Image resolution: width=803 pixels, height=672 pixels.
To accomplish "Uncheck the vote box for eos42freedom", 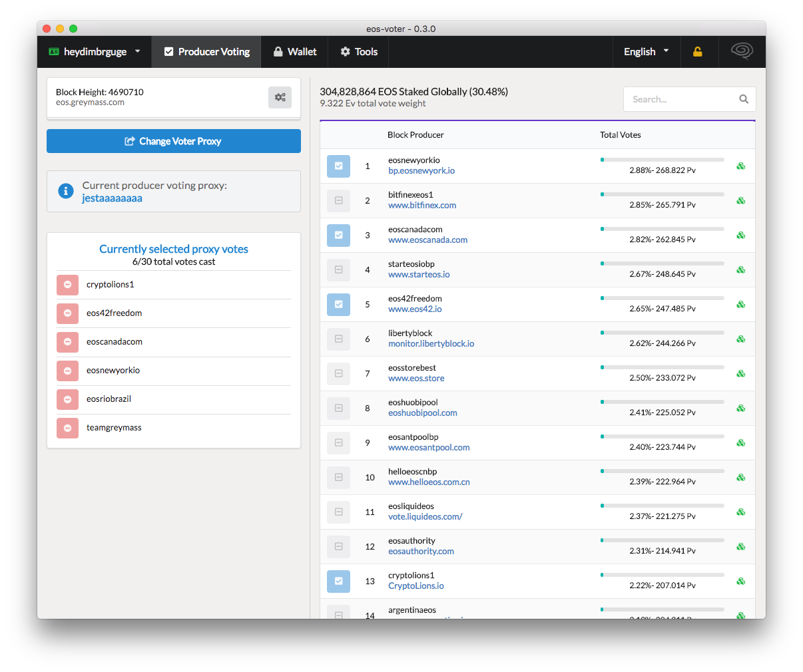I will [x=338, y=305].
